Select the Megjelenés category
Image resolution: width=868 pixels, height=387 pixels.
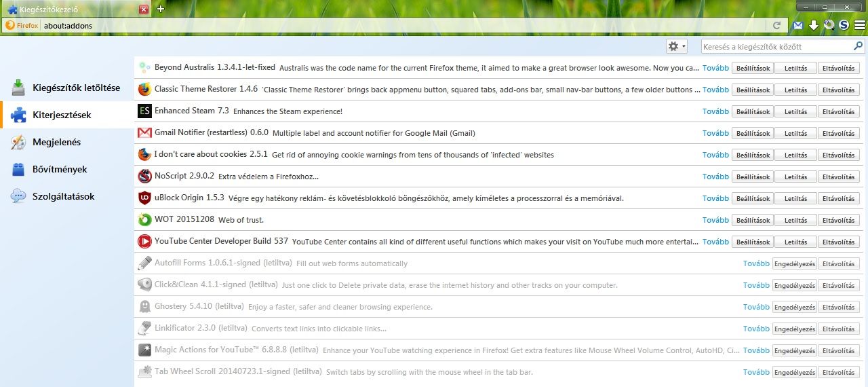tap(67, 142)
